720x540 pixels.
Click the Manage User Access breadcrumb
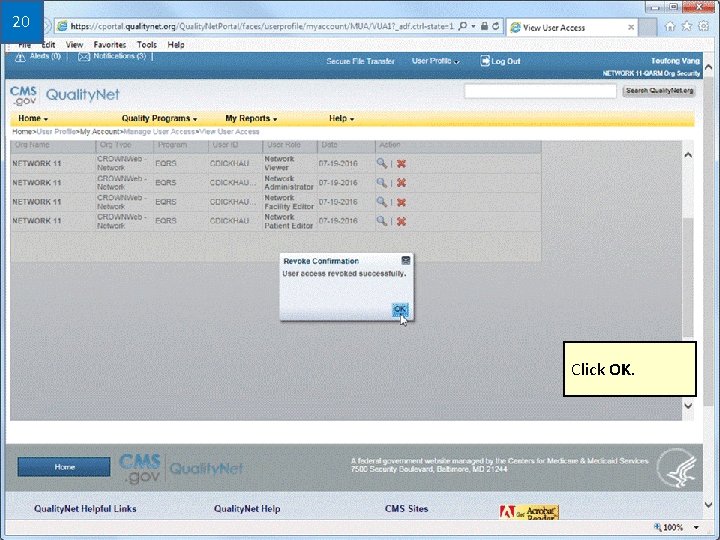(x=159, y=132)
